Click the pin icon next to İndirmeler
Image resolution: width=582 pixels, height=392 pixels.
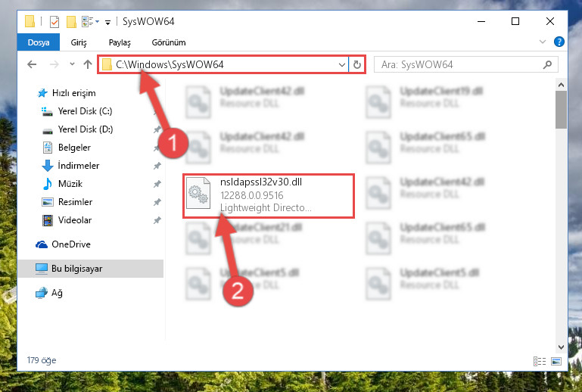click(157, 166)
